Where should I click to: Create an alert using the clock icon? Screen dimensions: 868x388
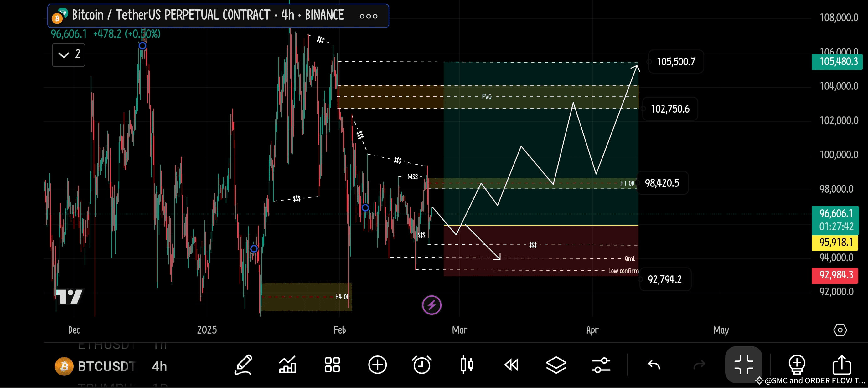[422, 365]
